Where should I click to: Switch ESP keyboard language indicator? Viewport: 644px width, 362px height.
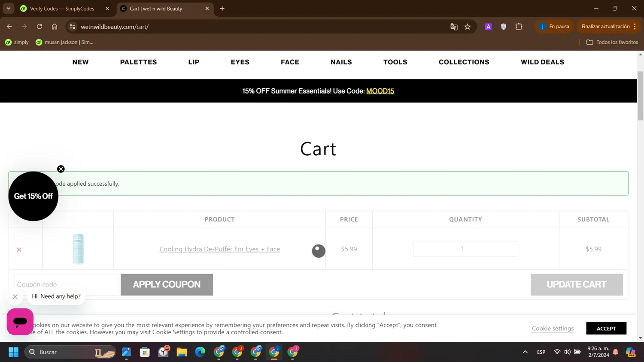click(541, 352)
